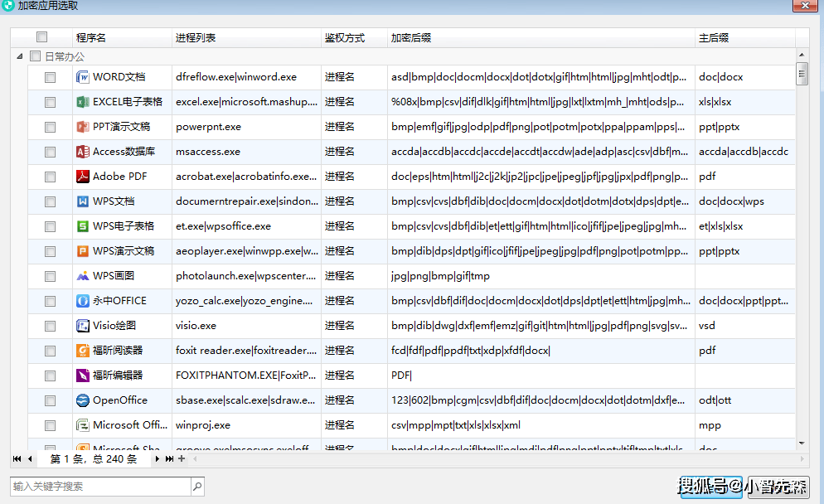This screenshot has height=504, width=824.
Task: Select the odt|ott main suffix cell
Action: pyautogui.click(x=745, y=400)
